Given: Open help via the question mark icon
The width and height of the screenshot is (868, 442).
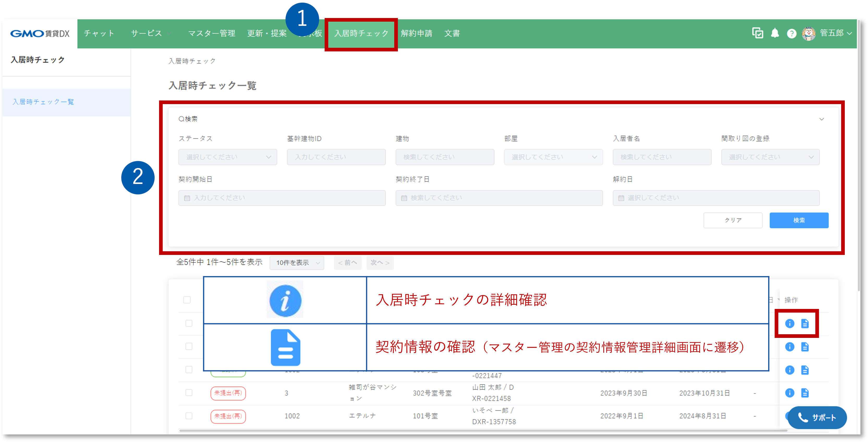Looking at the screenshot, I should pos(792,33).
